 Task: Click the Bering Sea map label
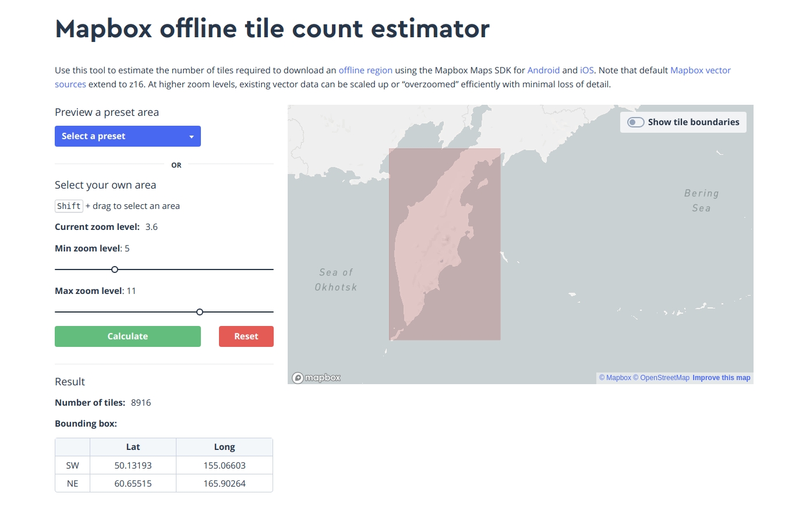coord(701,200)
